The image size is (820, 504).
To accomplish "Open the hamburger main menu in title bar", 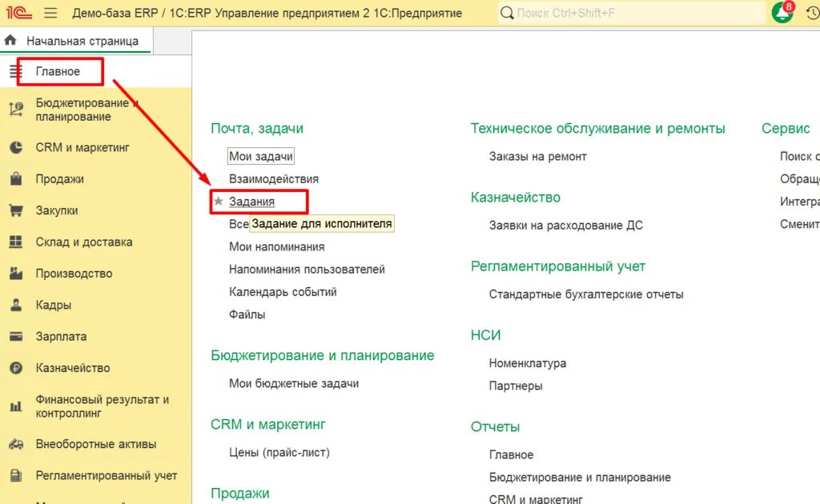I will click(50, 13).
